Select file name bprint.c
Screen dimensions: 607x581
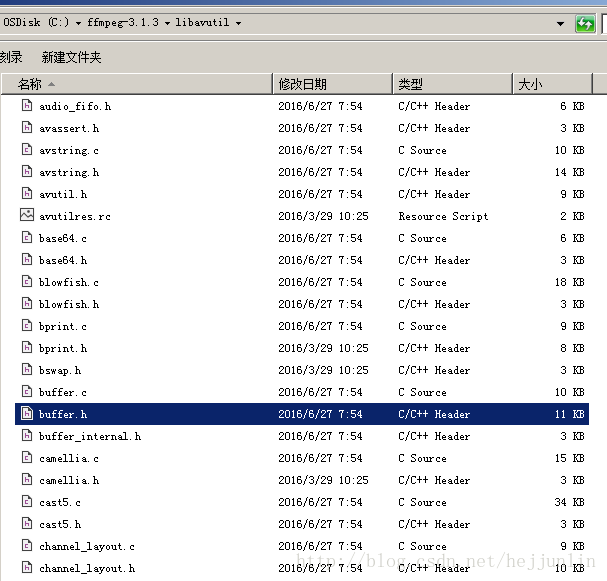[63, 326]
